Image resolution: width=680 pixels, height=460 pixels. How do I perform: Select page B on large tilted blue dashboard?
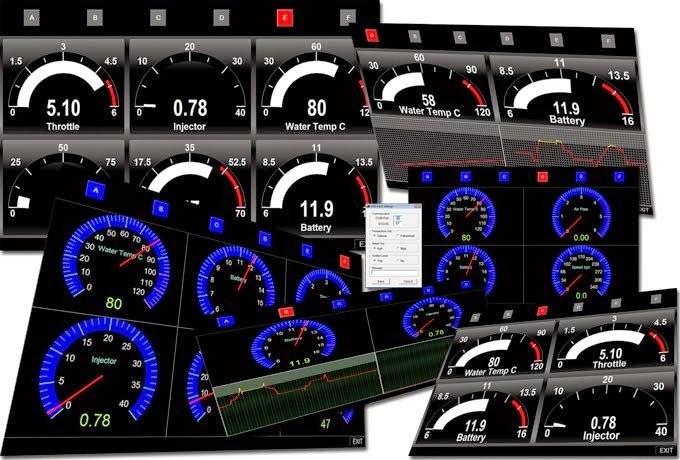click(161, 209)
